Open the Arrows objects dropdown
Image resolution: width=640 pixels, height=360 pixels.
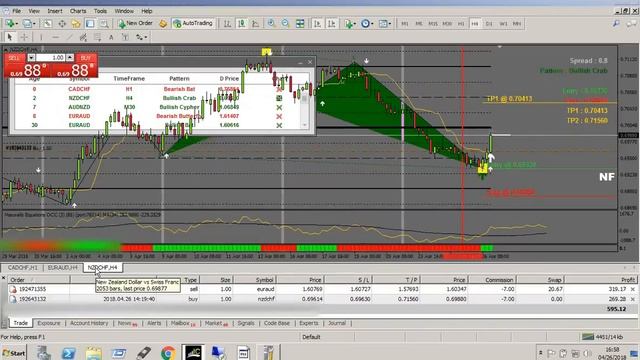pyautogui.click(x=141, y=37)
